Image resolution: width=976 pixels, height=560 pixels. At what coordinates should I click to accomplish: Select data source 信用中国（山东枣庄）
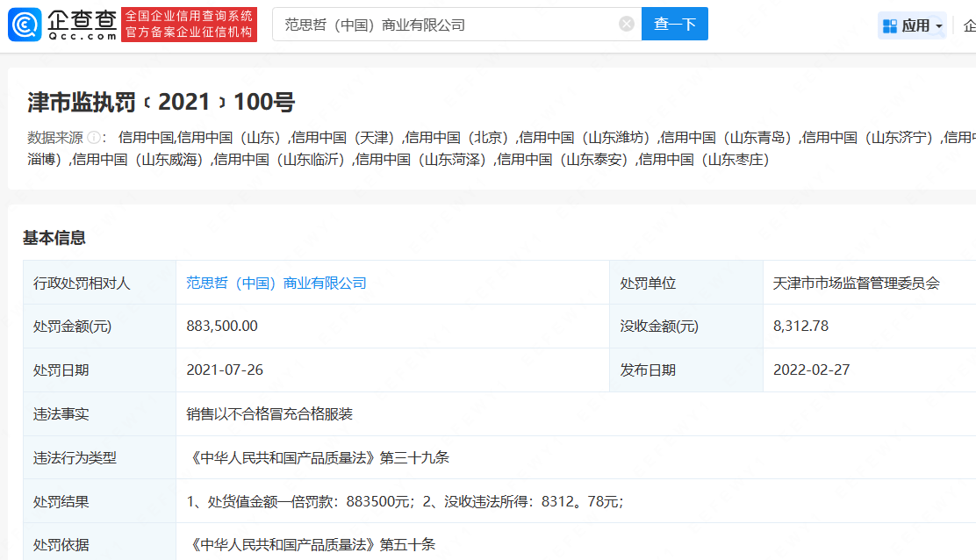click(x=707, y=160)
